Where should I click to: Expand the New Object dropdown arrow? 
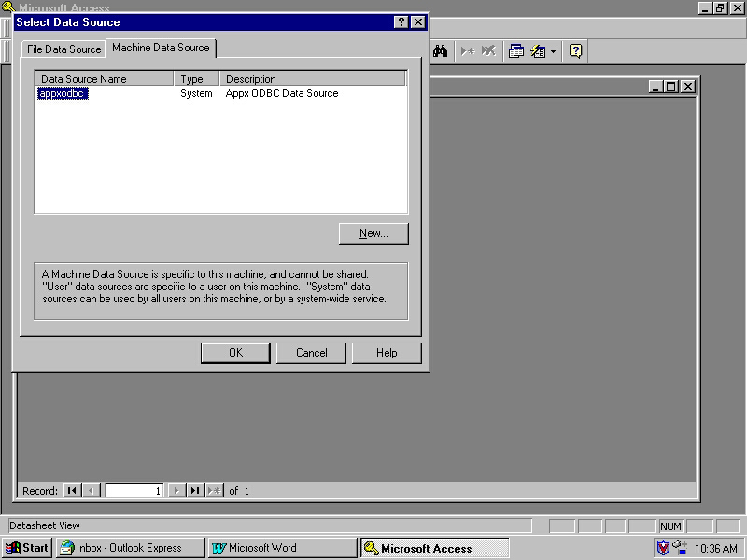(x=553, y=51)
